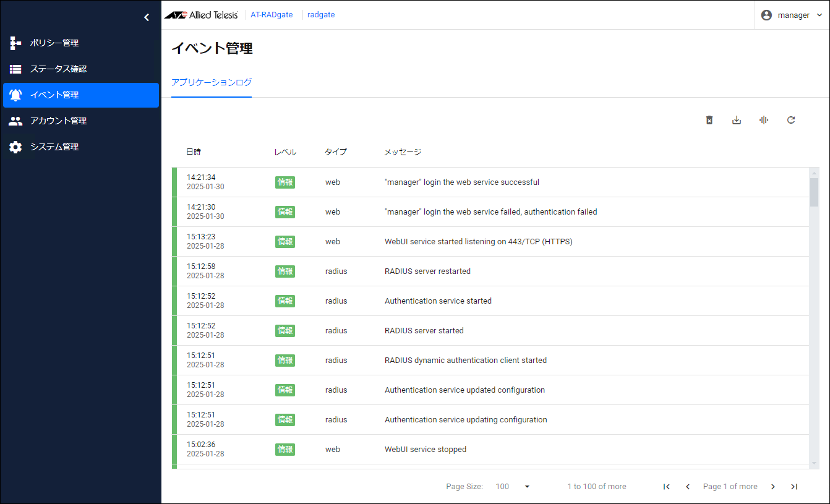Image resolution: width=830 pixels, height=504 pixels.
Task: Click the log table scrollbar thumb
Action: point(814,192)
